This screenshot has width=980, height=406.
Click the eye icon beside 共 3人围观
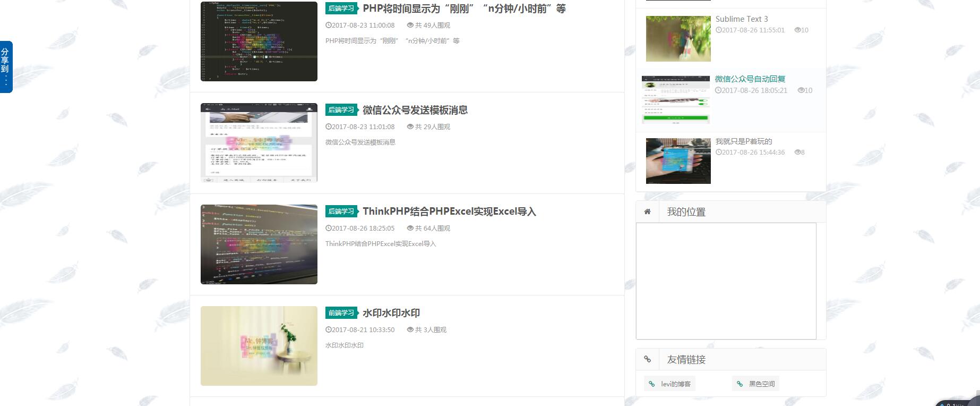pyautogui.click(x=410, y=329)
